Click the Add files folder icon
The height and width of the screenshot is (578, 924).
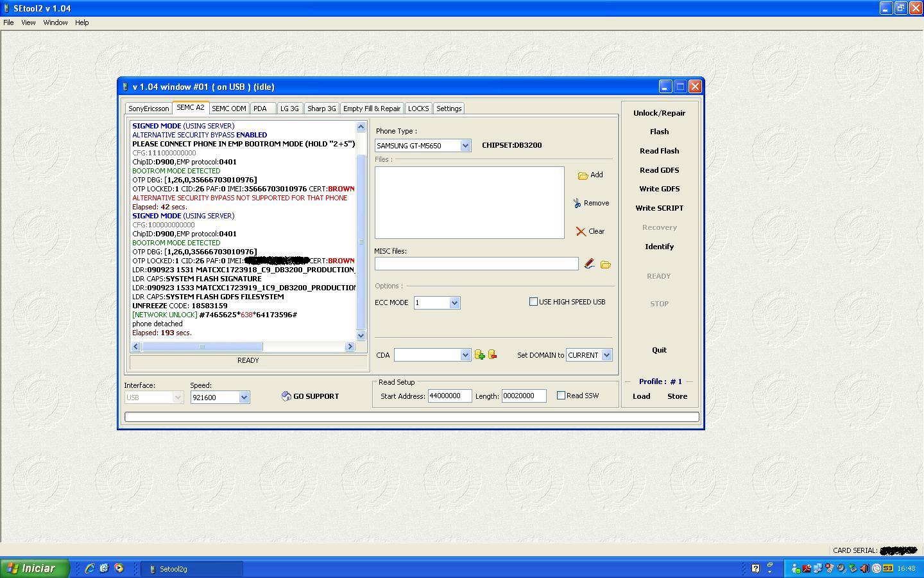click(583, 175)
